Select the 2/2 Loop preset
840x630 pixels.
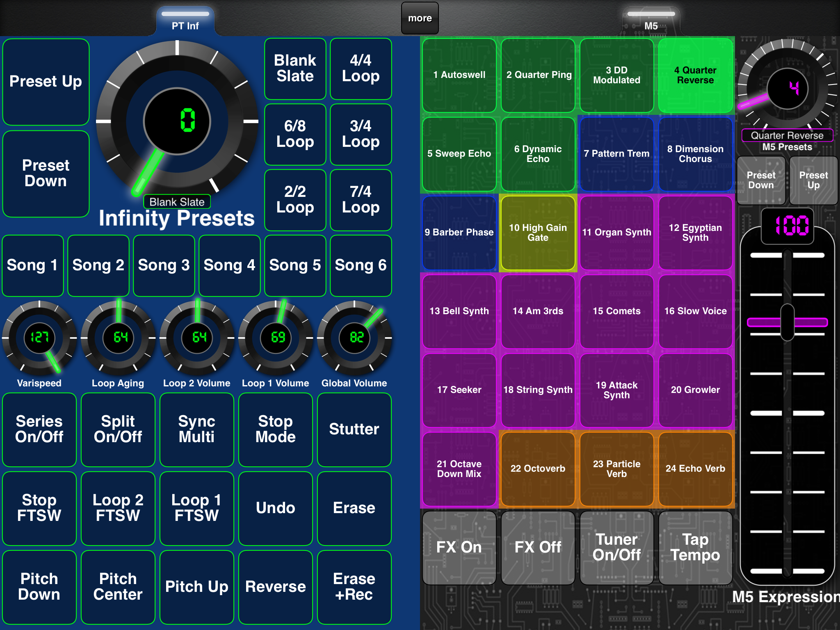[295, 200]
